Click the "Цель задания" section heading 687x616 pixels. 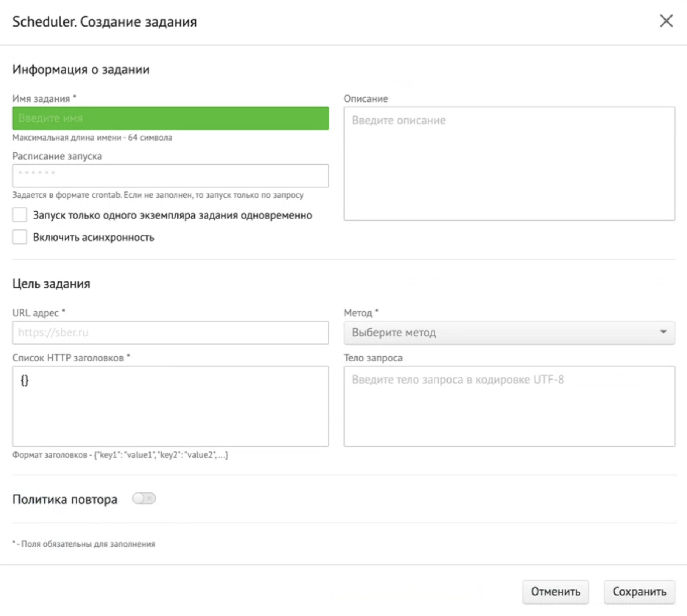tap(51, 284)
